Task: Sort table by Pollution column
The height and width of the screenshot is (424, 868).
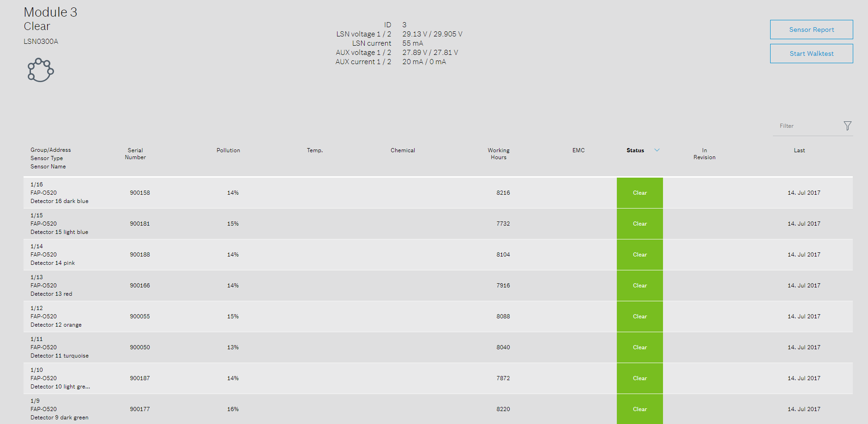Action: coord(228,150)
